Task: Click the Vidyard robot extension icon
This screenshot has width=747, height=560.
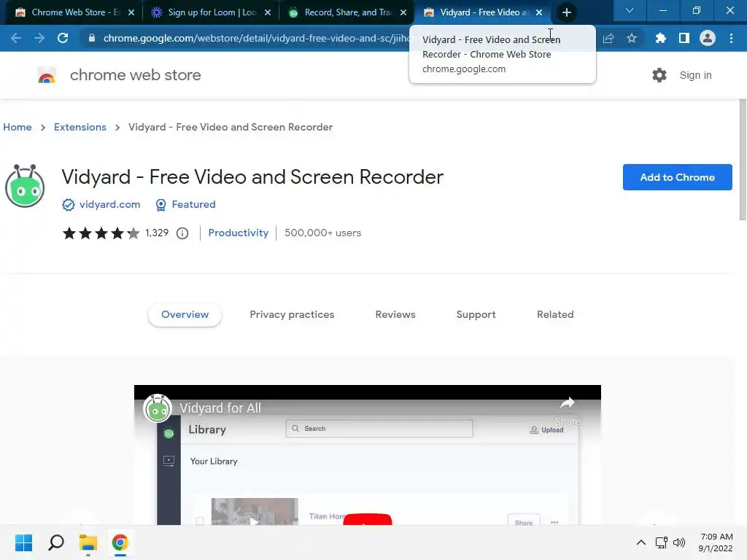Action: pos(25,186)
